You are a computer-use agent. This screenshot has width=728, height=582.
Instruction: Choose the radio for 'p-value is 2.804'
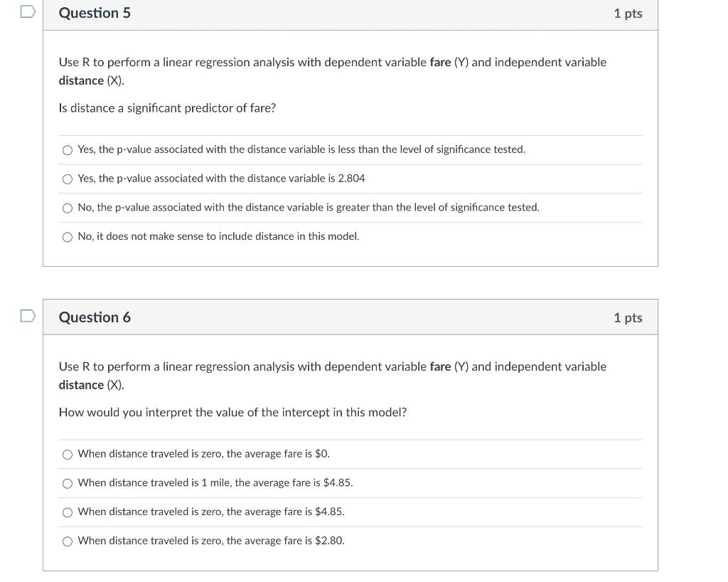pos(68,179)
